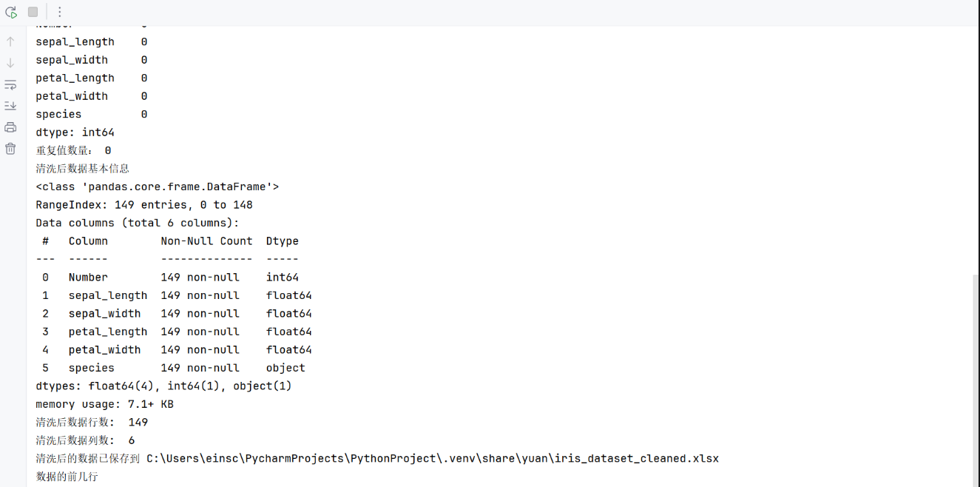Open the iris_dataset_cleaned.xlsx file path
Image resolution: width=980 pixels, height=487 pixels.
tap(432, 459)
